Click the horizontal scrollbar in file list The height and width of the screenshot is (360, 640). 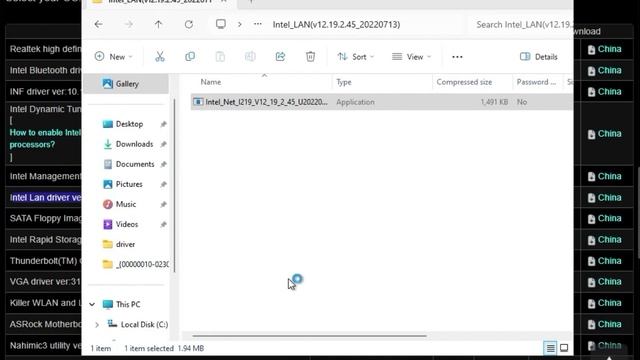pos(309,336)
